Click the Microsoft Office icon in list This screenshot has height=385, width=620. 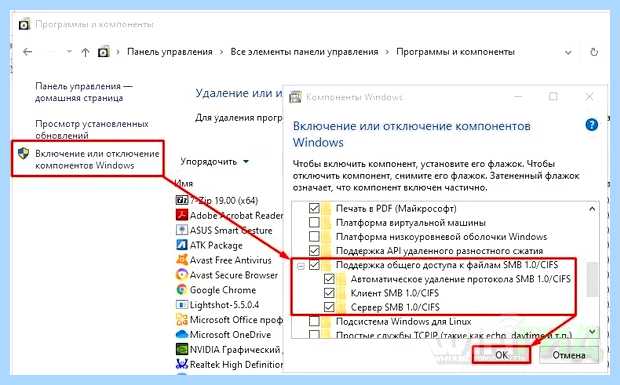[x=182, y=319]
